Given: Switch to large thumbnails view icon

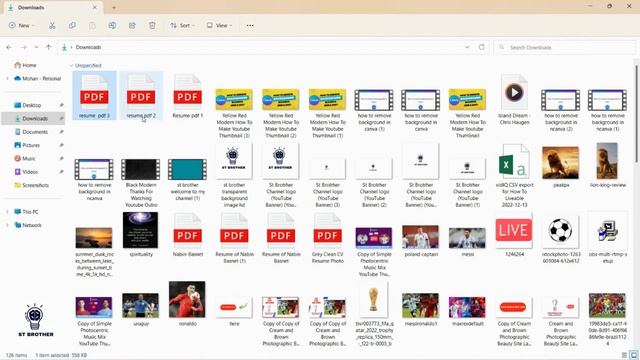Looking at the screenshot, I should tap(633, 355).
